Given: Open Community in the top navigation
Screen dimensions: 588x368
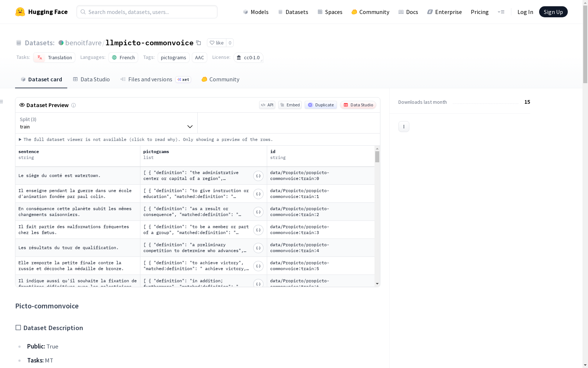Looking at the screenshot, I should 370,12.
